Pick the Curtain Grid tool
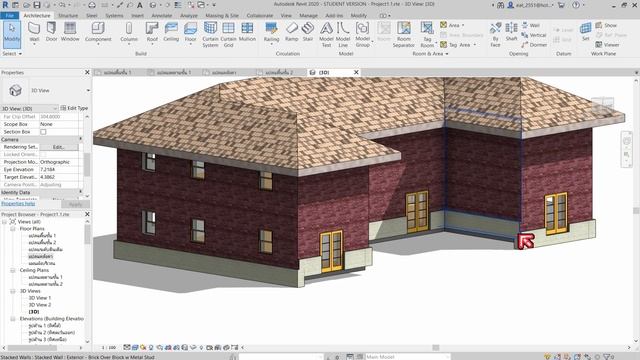The image size is (640, 360). point(229,35)
